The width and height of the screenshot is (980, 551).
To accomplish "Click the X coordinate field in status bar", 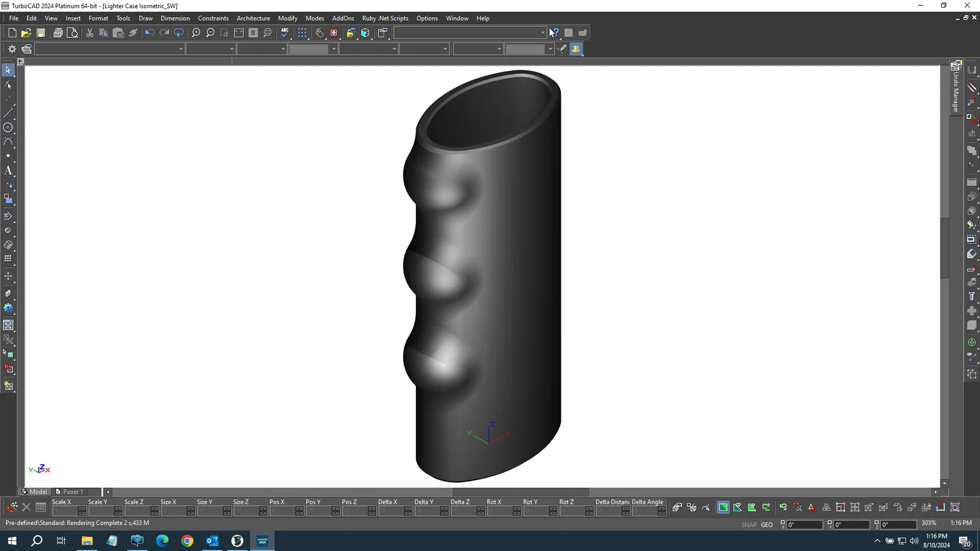I will coord(805,525).
